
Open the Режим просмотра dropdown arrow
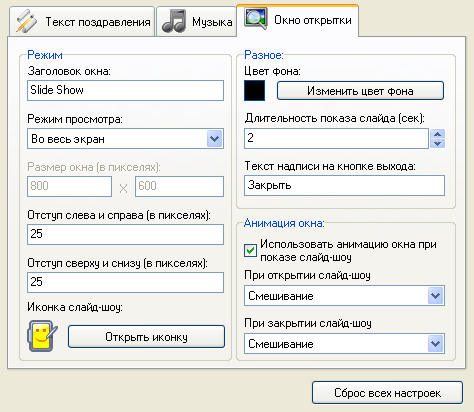click(214, 139)
